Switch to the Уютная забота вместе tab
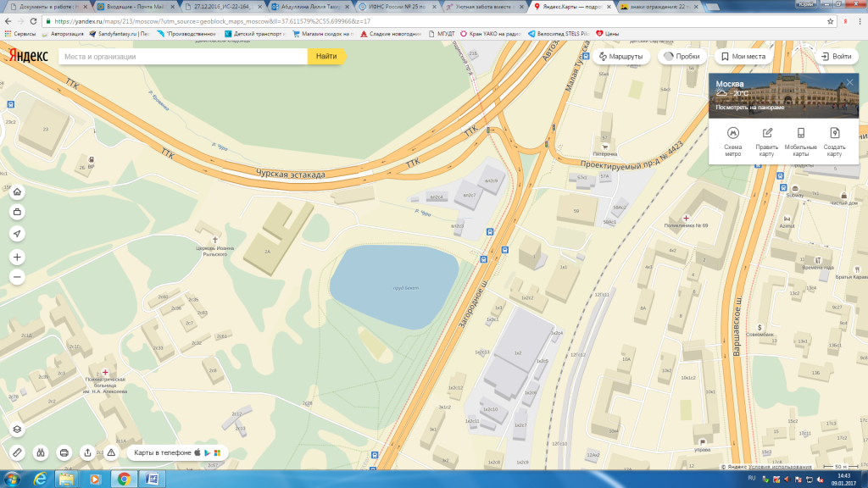868x488 pixels. [x=485, y=7]
